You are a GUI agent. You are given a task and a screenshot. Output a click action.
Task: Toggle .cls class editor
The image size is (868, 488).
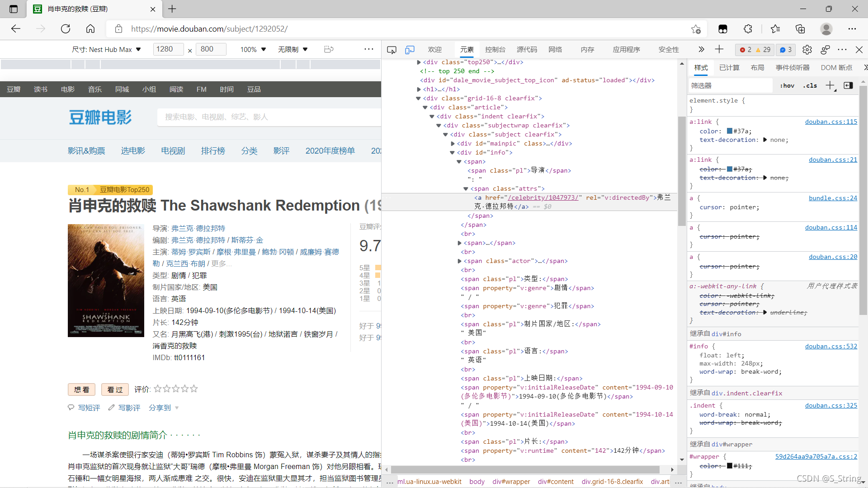click(810, 85)
